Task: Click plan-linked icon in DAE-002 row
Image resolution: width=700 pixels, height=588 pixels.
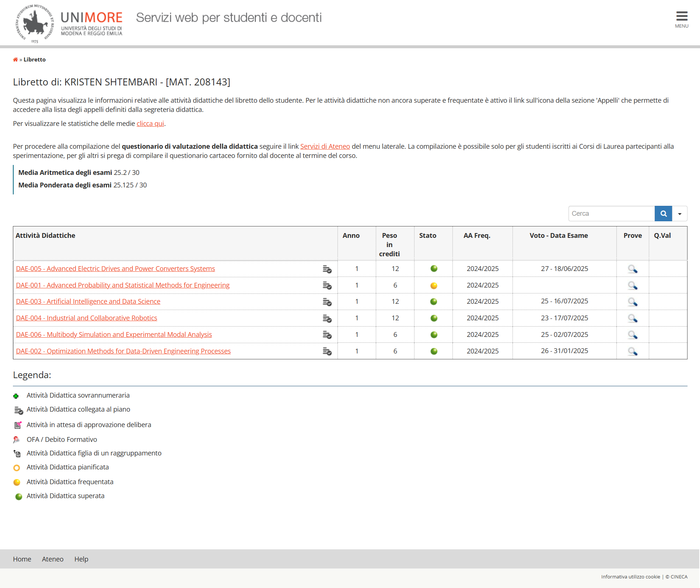Action: 327,352
